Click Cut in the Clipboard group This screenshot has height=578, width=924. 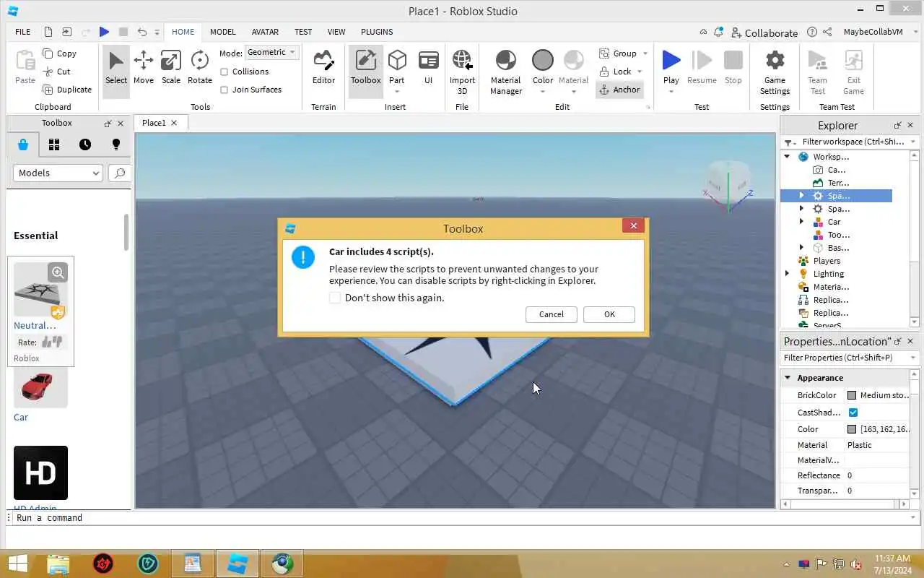[x=56, y=72]
